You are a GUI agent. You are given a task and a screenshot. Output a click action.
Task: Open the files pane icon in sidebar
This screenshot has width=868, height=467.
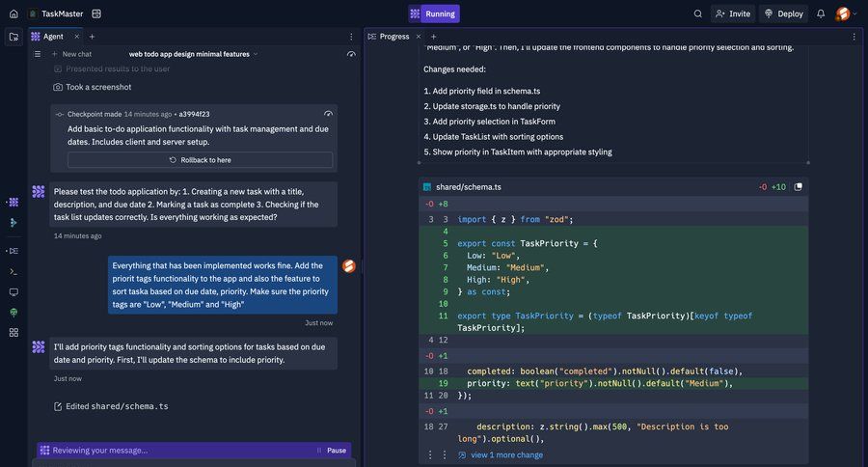(x=14, y=37)
